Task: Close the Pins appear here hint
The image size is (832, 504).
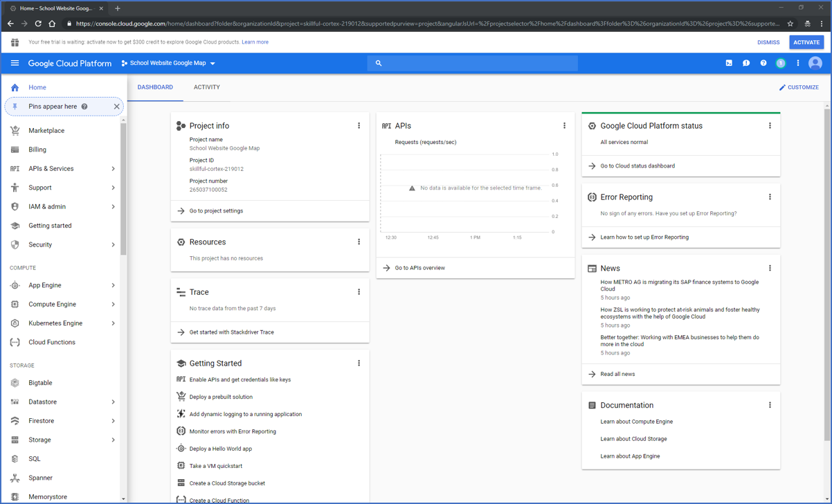Action: 116,107
